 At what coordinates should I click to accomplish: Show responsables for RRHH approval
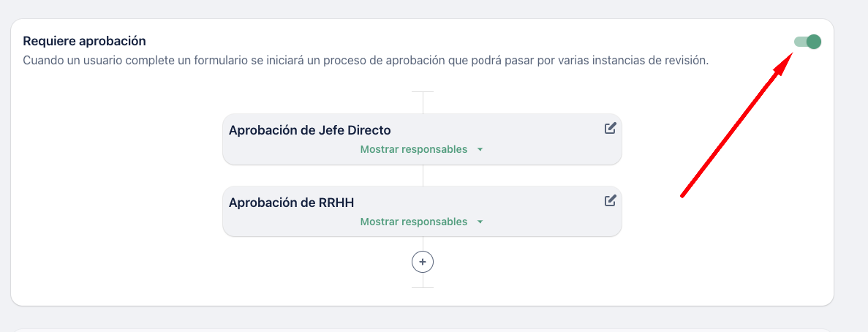click(413, 222)
